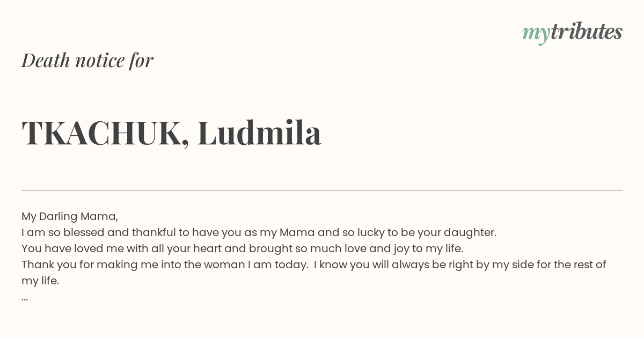Click the first name Ludmila

260,133
